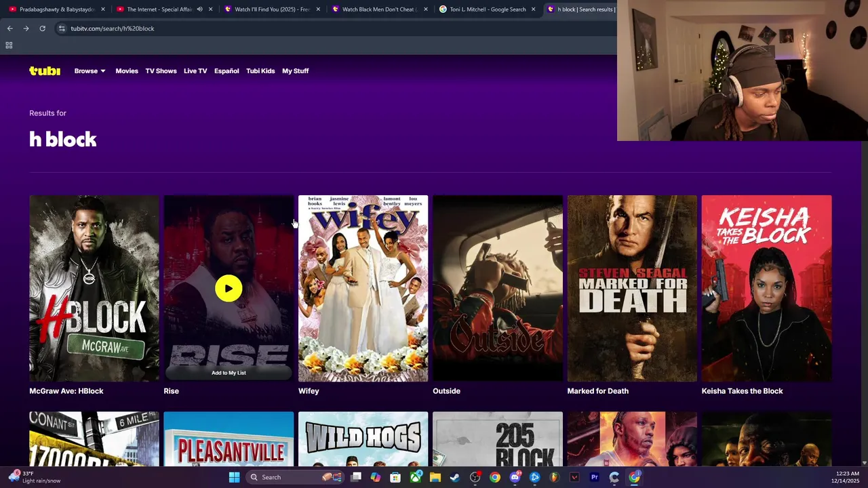Go to Live TV
The height and width of the screenshot is (488, 868).
pos(195,70)
